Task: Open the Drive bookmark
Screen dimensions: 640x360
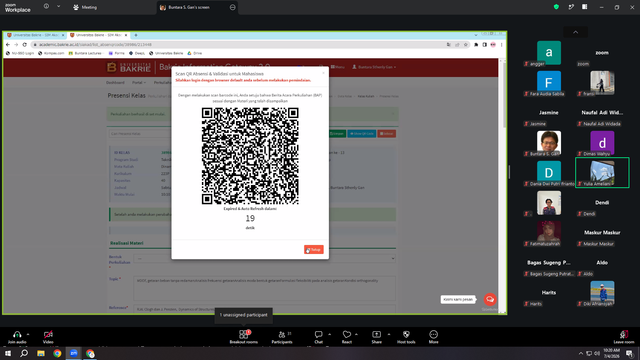Action: pyautogui.click(x=195, y=53)
